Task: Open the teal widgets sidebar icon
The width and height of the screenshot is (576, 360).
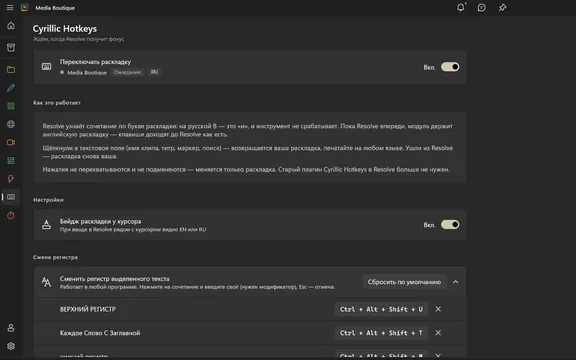Action: [11, 161]
